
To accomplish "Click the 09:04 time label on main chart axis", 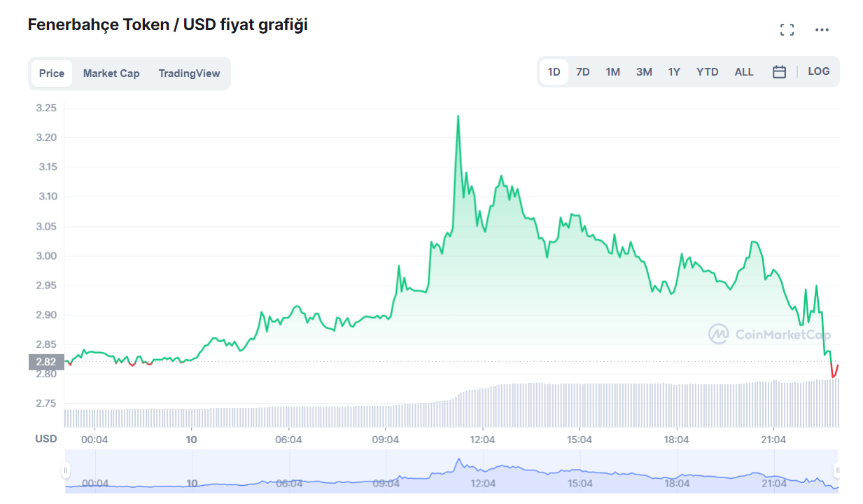I will pos(386,440).
